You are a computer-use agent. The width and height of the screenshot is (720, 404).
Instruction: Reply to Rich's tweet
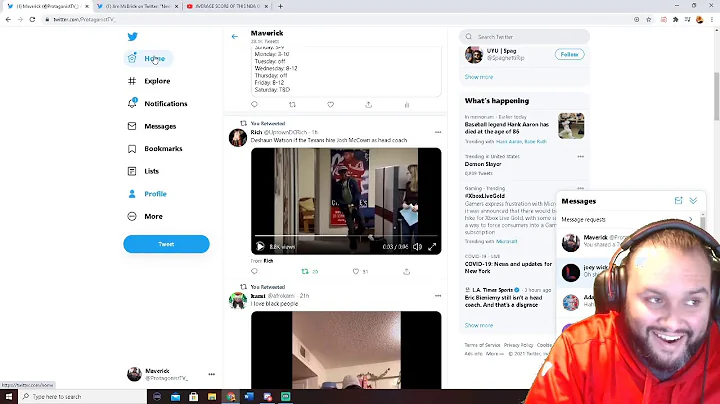(254, 271)
